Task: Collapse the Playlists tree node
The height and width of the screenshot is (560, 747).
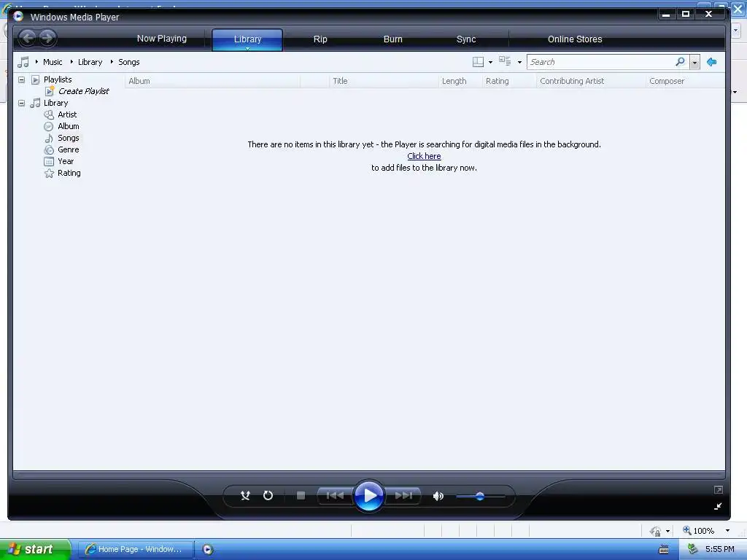Action: click(21, 79)
